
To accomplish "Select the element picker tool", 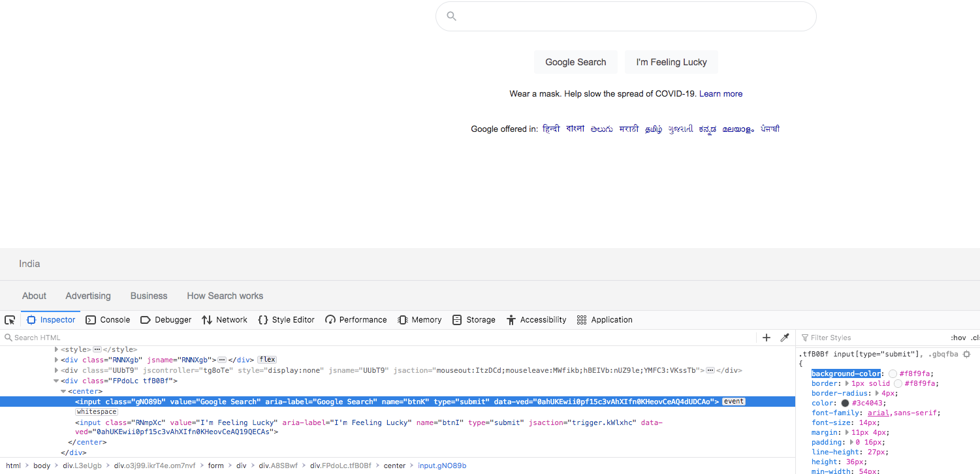I will (x=10, y=319).
